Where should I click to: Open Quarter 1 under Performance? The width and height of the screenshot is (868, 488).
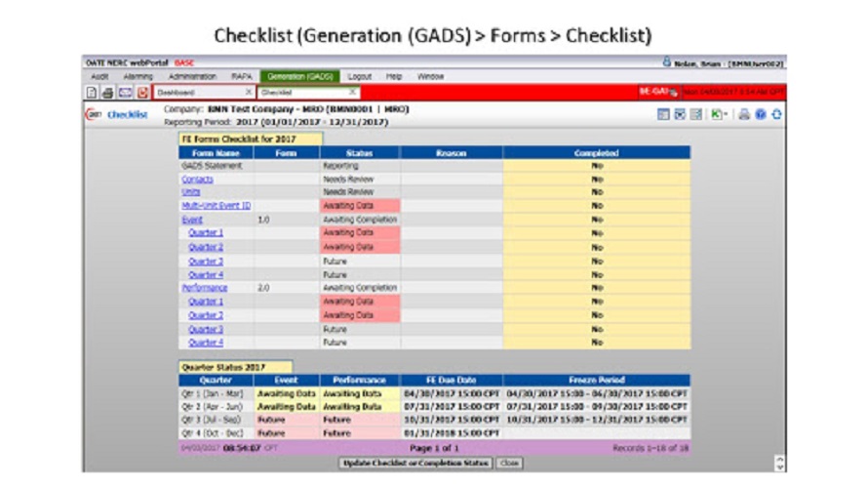tap(206, 302)
